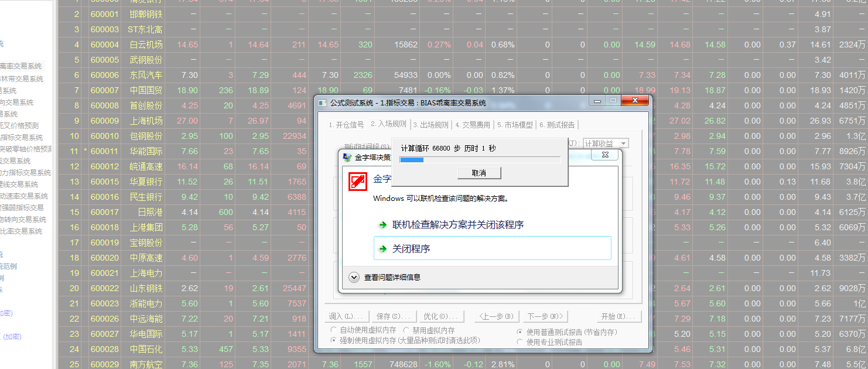Image resolution: width=868 pixels, height=369 pixels.
Task: Choose 强制使用虚拟内存 radio option
Action: click(x=334, y=340)
